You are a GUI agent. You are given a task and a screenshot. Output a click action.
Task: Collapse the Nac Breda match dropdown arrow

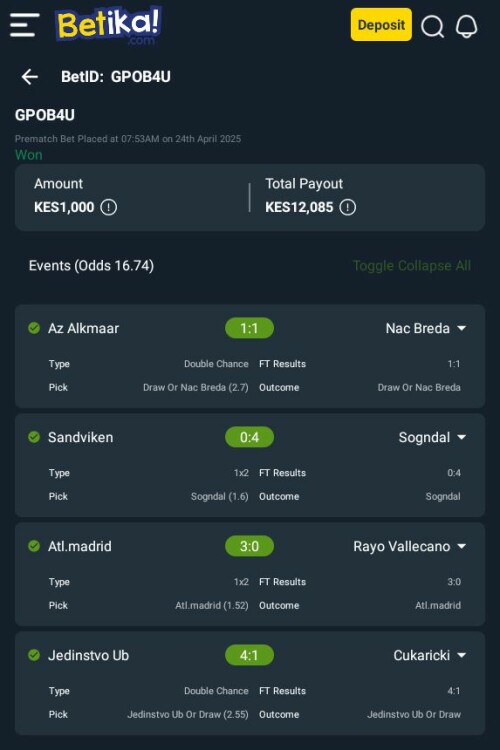pos(461,328)
